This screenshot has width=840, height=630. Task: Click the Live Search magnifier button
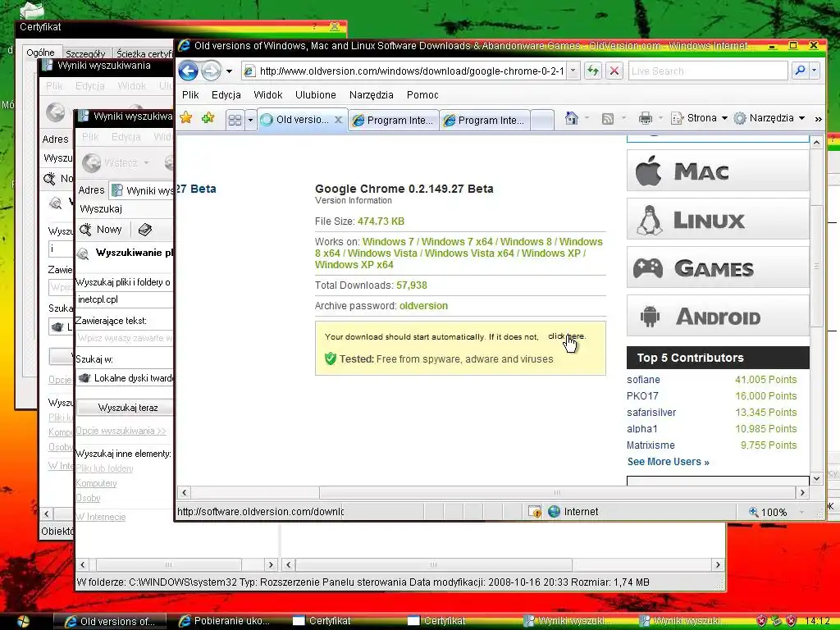(x=800, y=71)
